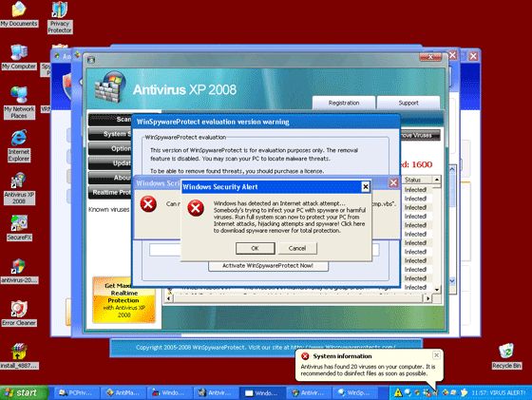This screenshot has height=400, width=532.
Task: Click the System information balloon error icon
Action: pos(305,356)
